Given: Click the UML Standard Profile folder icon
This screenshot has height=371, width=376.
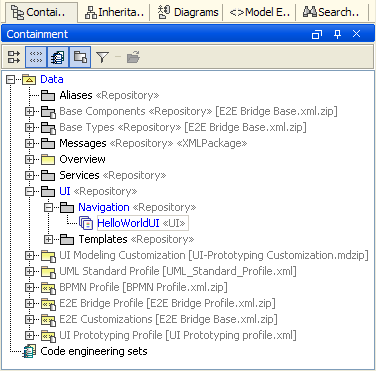Looking at the screenshot, I should (48, 271).
